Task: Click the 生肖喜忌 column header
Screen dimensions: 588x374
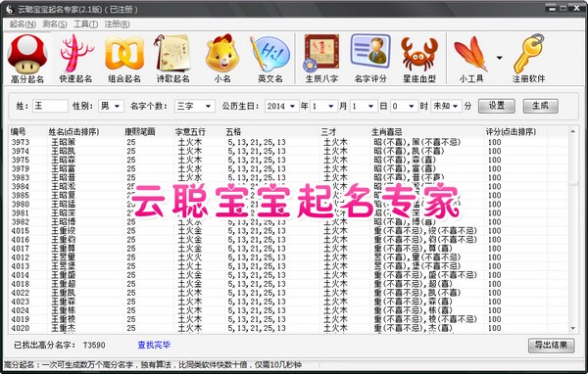Action: [387, 132]
